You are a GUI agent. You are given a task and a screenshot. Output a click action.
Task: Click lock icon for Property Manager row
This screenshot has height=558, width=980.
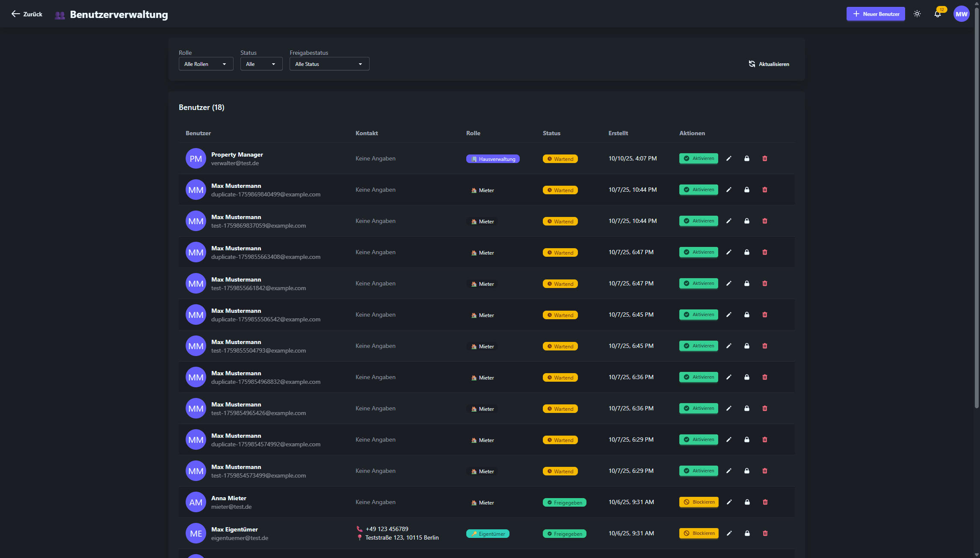coord(747,159)
